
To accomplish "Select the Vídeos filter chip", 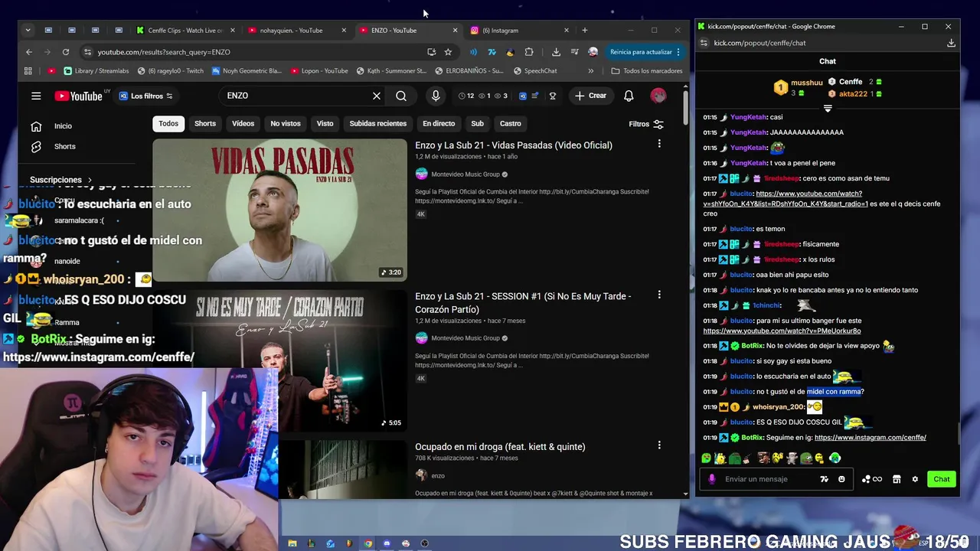I will pyautogui.click(x=243, y=123).
